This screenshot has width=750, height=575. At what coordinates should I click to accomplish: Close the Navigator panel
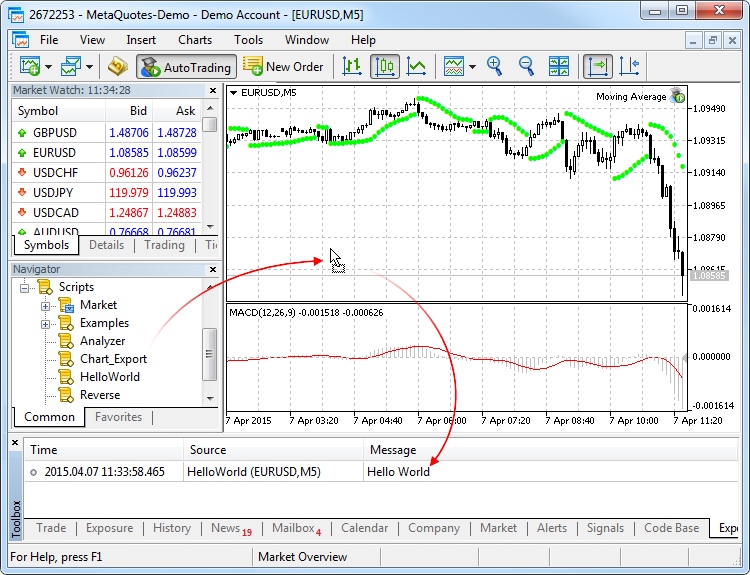point(213,270)
